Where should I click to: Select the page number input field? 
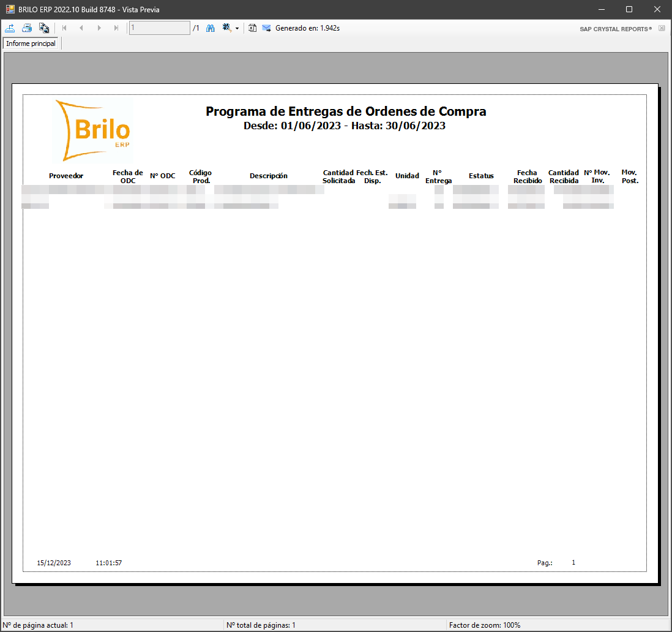pyautogui.click(x=159, y=28)
